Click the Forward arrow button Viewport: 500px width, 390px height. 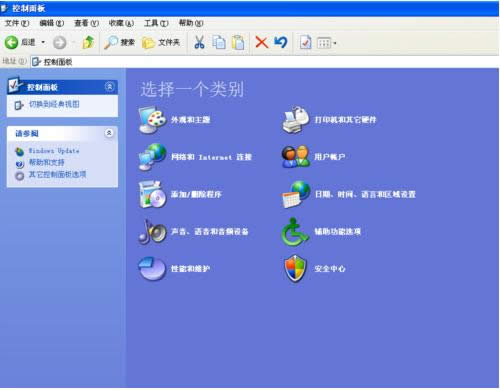pyautogui.click(x=60, y=43)
